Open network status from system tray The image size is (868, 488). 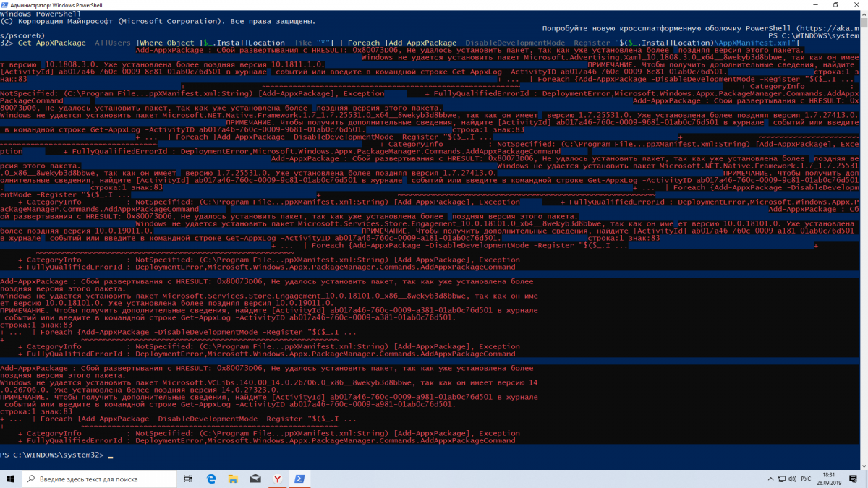point(783,479)
